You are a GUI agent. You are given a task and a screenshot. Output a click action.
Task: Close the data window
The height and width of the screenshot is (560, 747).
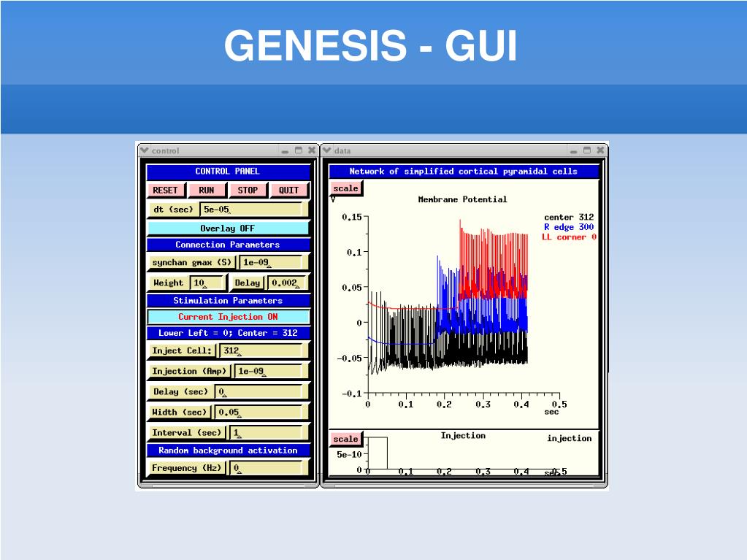tap(600, 150)
